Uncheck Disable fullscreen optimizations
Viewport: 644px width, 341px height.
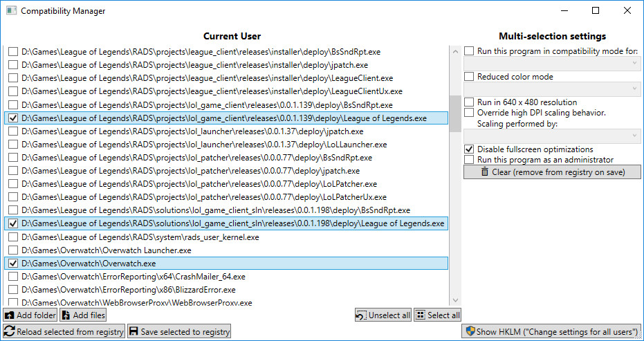(x=469, y=149)
